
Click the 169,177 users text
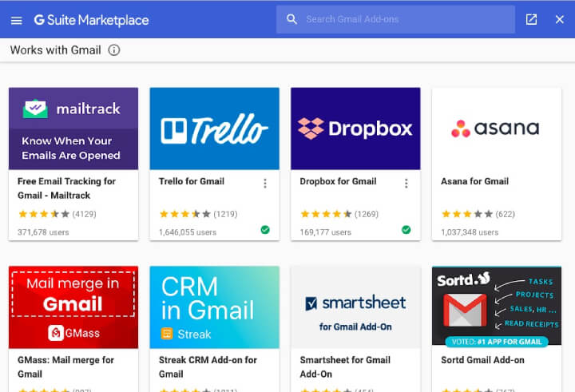[325, 232]
